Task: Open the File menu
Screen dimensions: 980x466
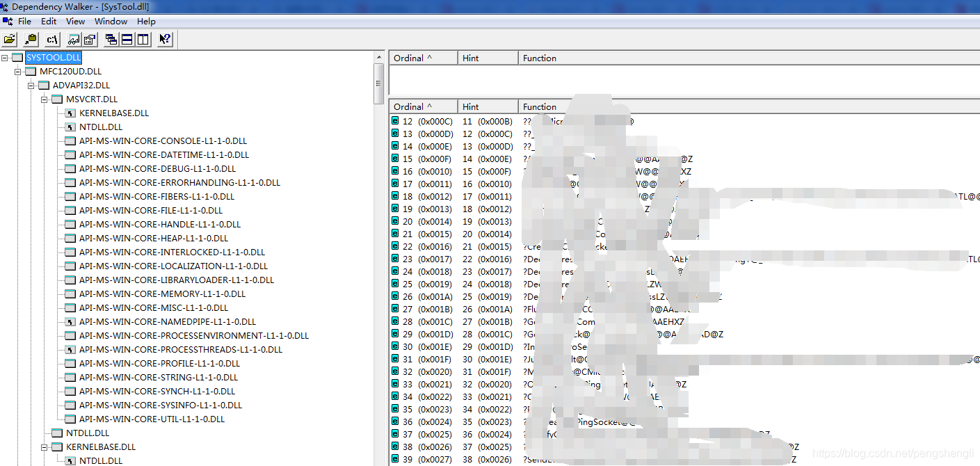Action: pyautogui.click(x=24, y=22)
